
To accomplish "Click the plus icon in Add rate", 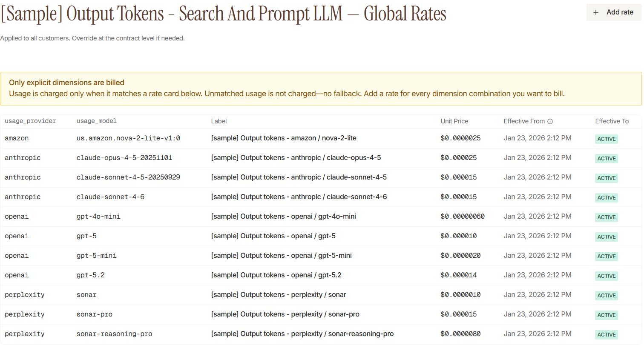I will click(596, 12).
